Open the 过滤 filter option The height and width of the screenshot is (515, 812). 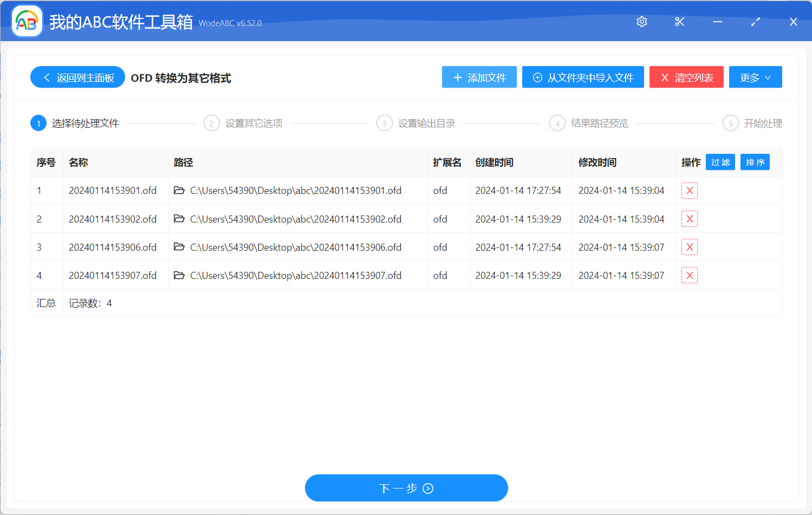[x=720, y=162]
